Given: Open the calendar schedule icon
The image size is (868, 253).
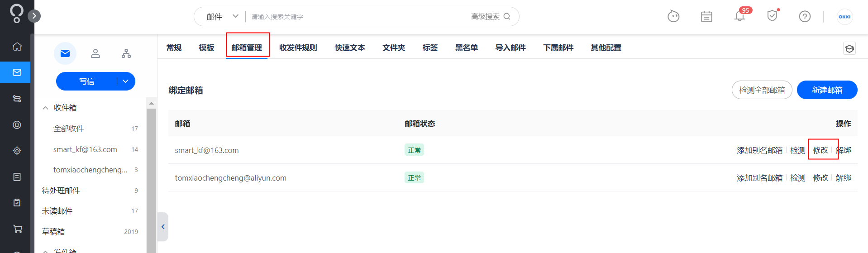Looking at the screenshot, I should [x=706, y=17].
